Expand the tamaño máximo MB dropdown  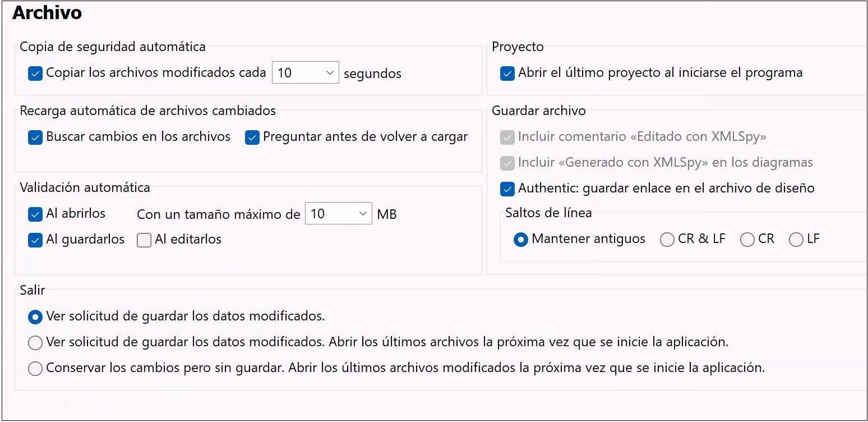pos(363,214)
